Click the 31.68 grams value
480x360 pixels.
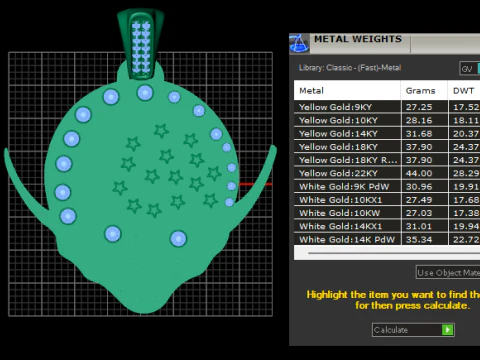click(419, 134)
